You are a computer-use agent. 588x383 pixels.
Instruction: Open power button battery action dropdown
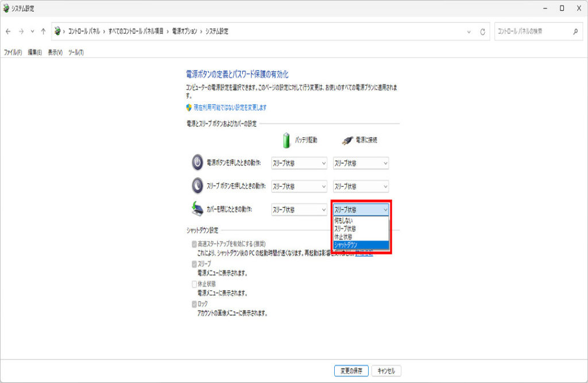point(299,163)
